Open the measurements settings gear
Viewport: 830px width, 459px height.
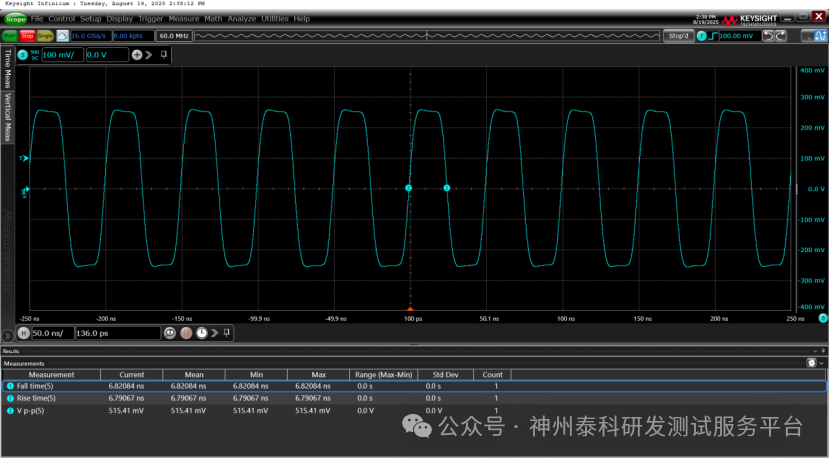point(811,363)
